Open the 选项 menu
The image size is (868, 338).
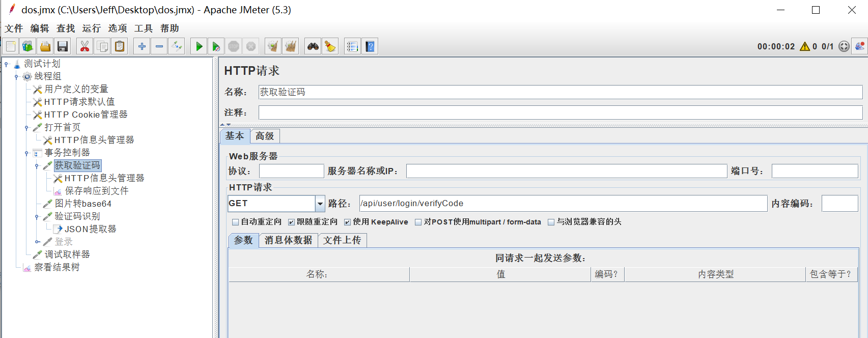(x=118, y=29)
